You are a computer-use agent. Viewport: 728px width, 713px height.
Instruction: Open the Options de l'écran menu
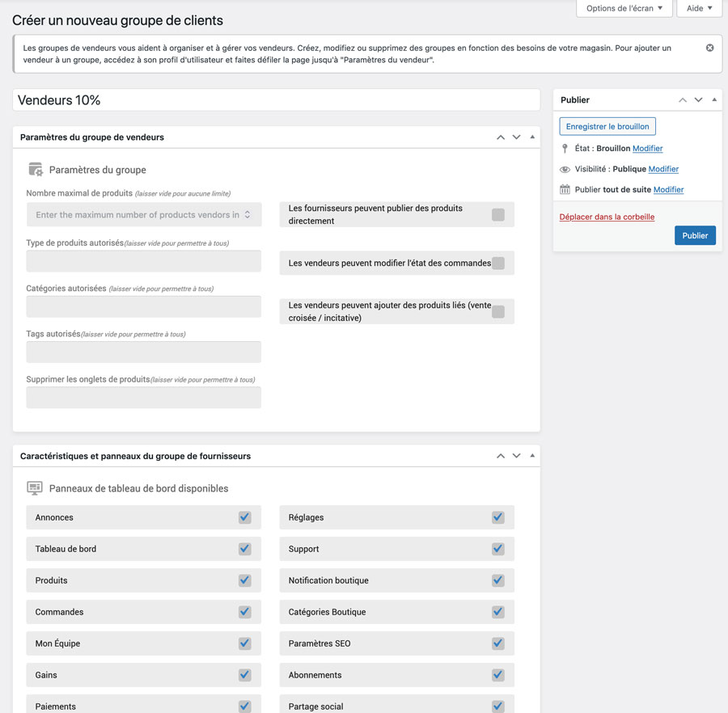[624, 8]
